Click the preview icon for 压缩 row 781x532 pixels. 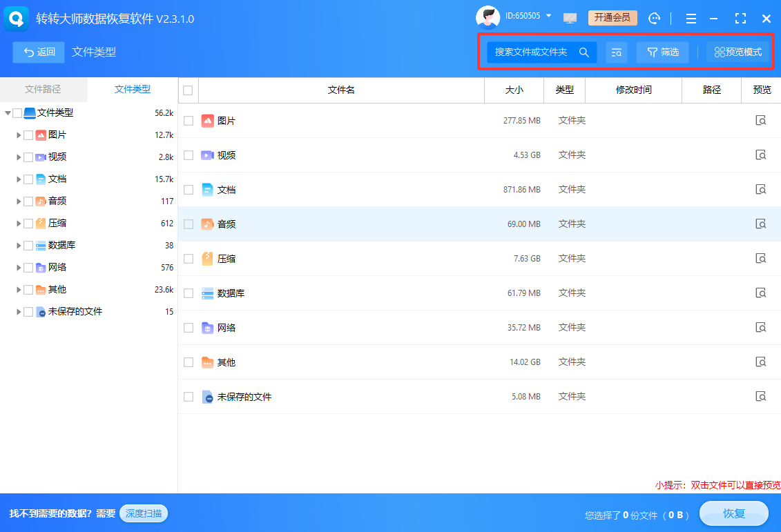click(760, 258)
